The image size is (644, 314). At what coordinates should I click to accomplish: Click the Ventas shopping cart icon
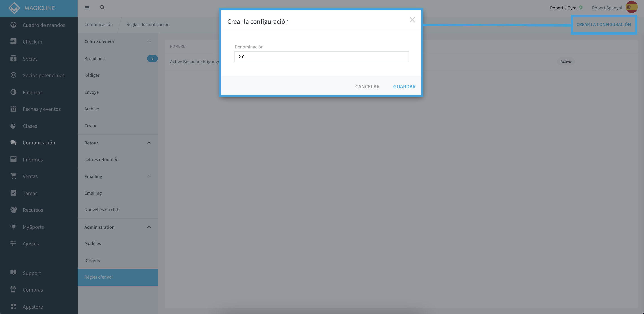pyautogui.click(x=13, y=176)
